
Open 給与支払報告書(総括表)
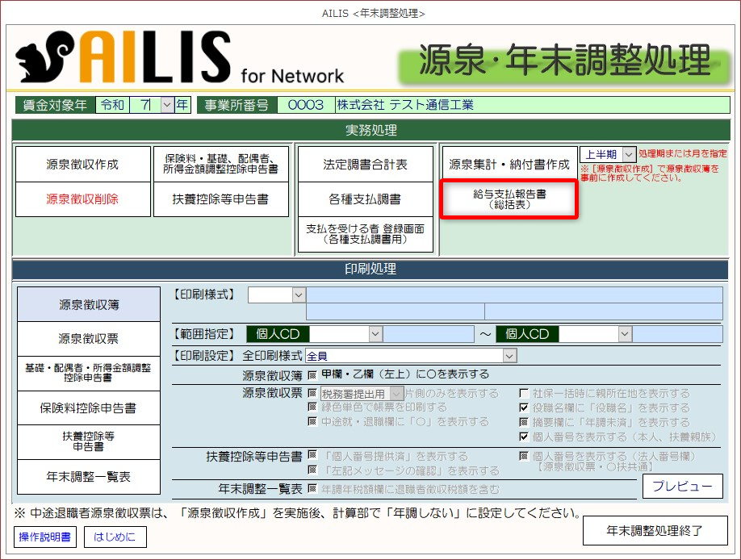click(x=509, y=199)
